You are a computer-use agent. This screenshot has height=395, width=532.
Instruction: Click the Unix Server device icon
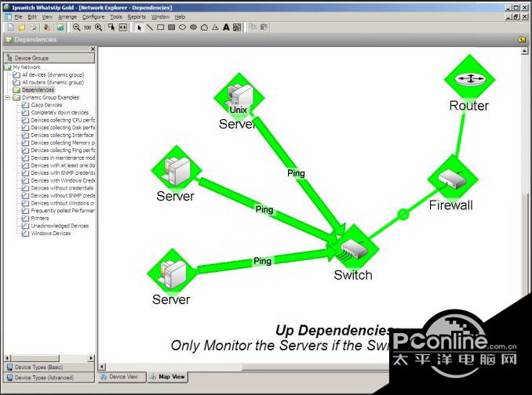(x=239, y=96)
